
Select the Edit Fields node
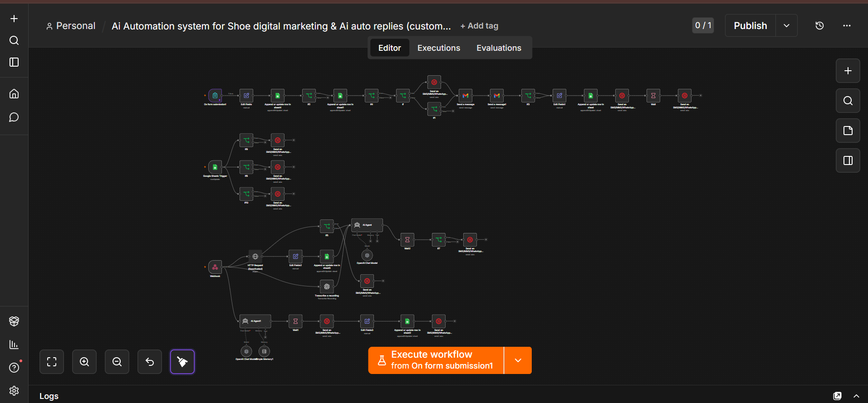point(246,96)
